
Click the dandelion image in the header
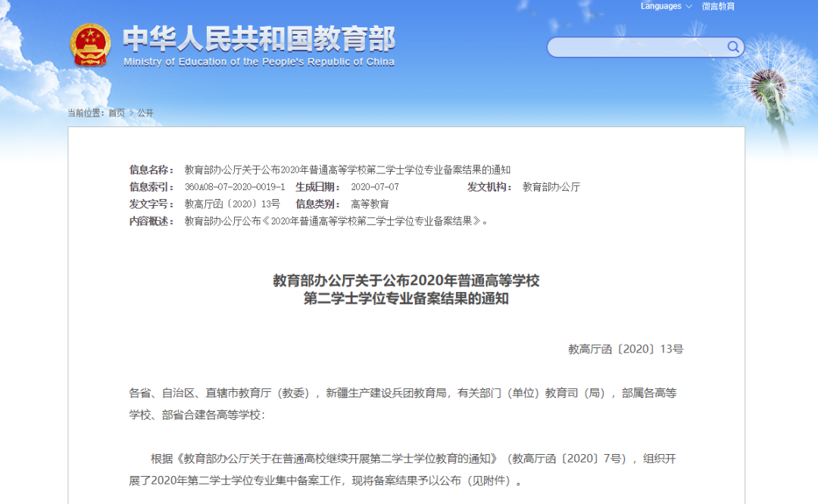[765, 91]
